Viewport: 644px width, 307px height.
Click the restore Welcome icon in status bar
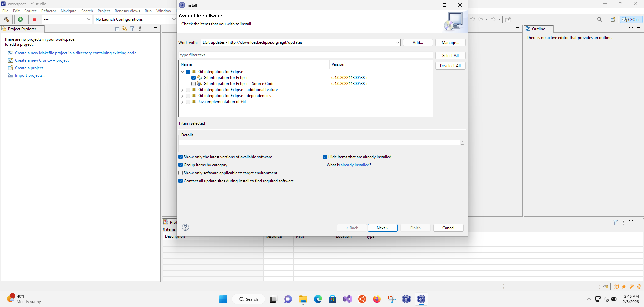606,287
